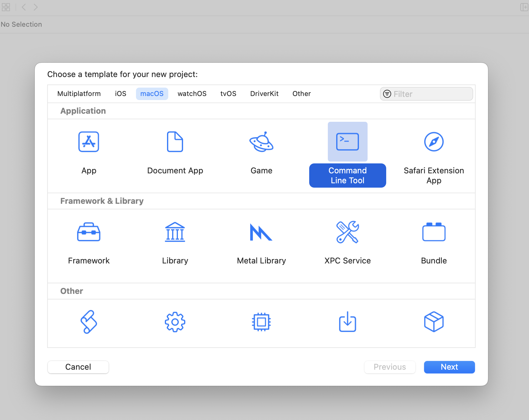Click the Safari Extension App label
This screenshot has width=529, height=420.
[434, 176]
